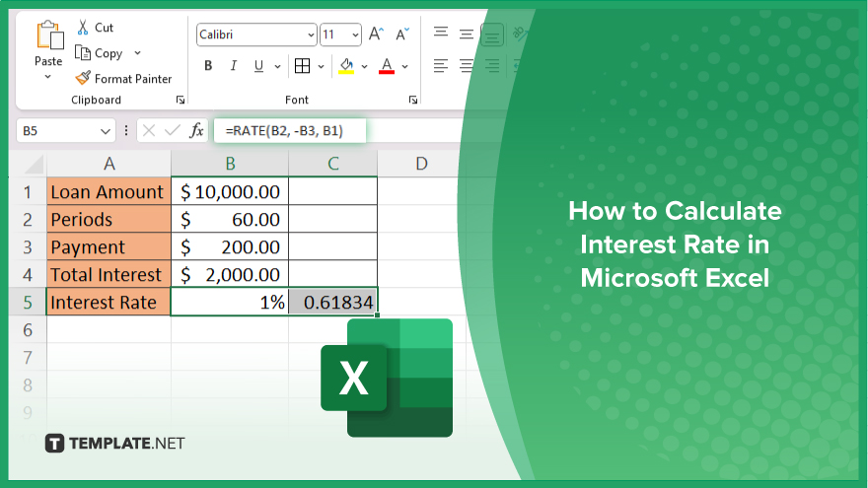This screenshot has height=488, width=868.
Task: Select row 5 header
Action: click(28, 302)
